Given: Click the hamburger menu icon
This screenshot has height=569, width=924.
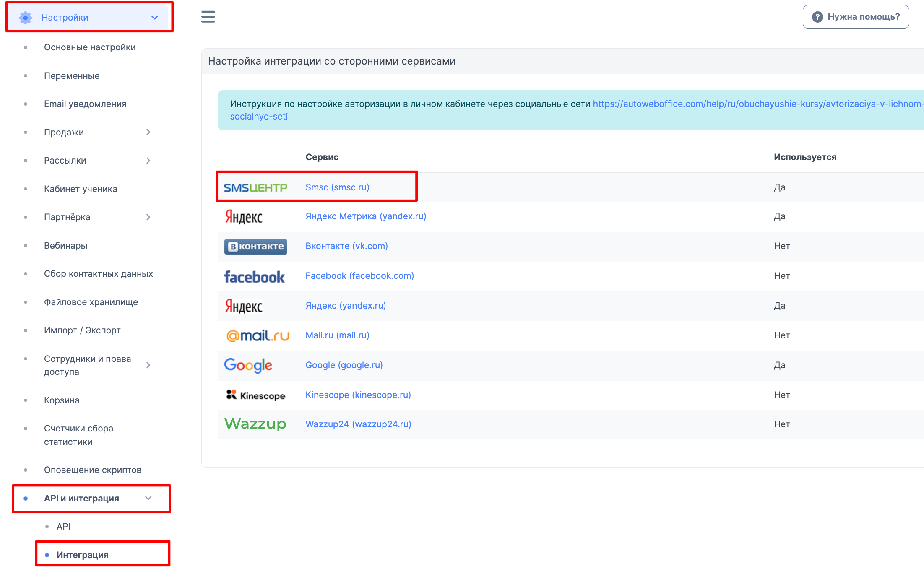Looking at the screenshot, I should 208,17.
